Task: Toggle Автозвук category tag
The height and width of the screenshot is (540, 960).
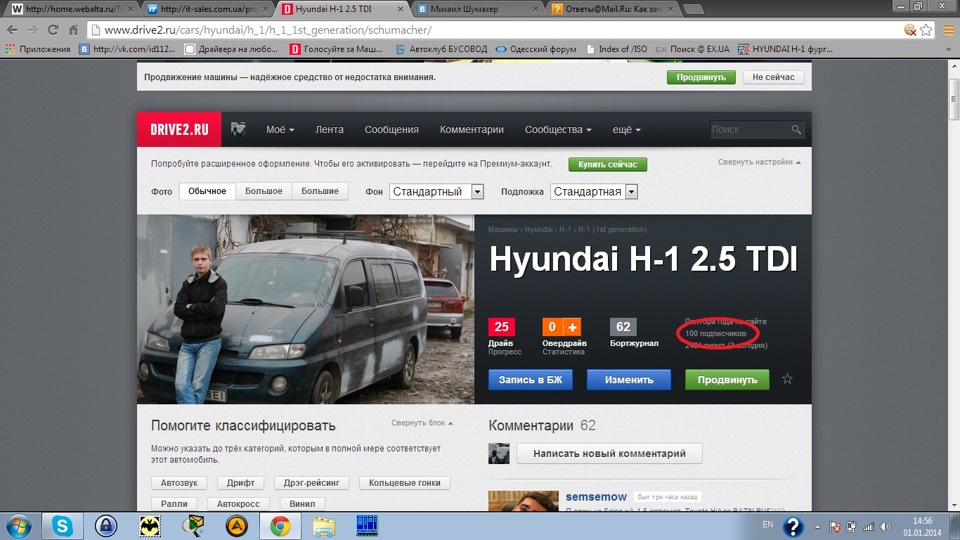Action: click(179, 482)
